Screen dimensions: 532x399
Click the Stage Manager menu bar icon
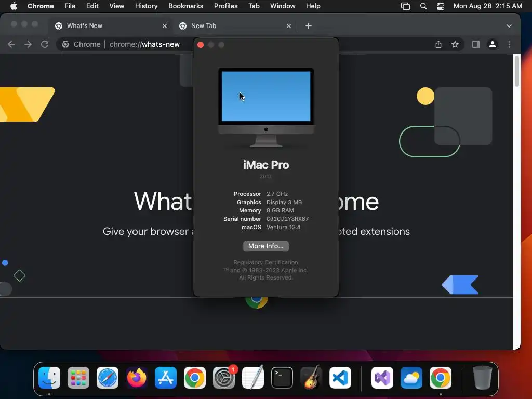[405, 6]
